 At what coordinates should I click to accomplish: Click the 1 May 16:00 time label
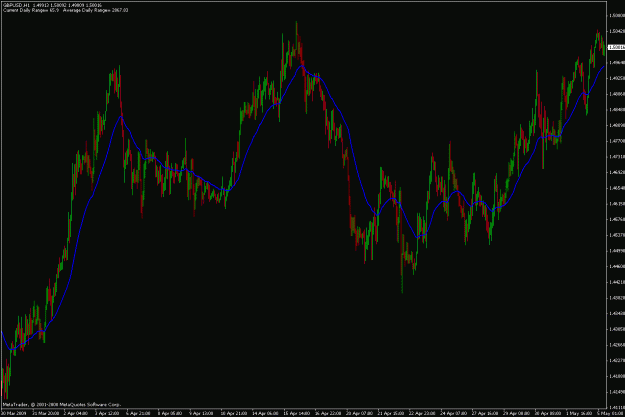coord(579,413)
